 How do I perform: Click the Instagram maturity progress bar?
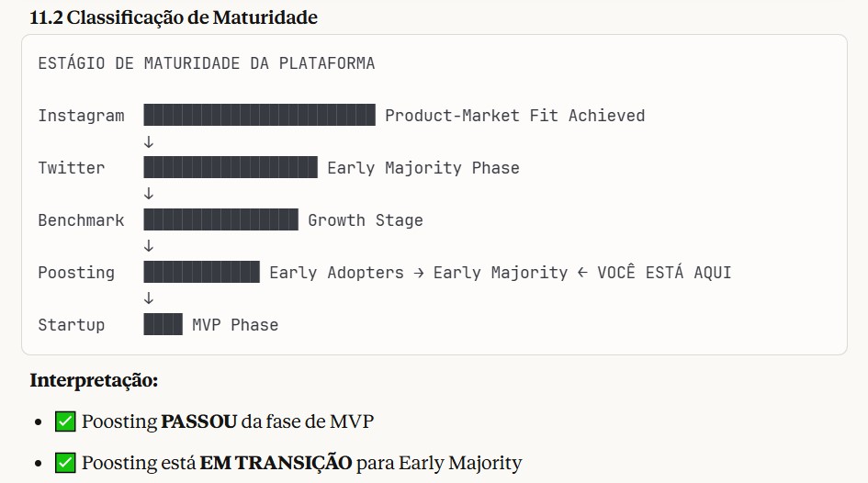tap(259, 116)
